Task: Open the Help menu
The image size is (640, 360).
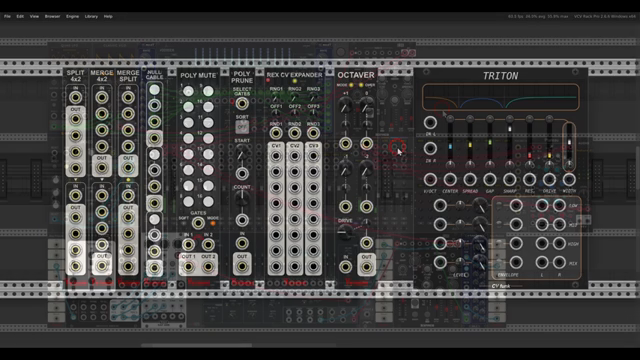Action: point(108,16)
